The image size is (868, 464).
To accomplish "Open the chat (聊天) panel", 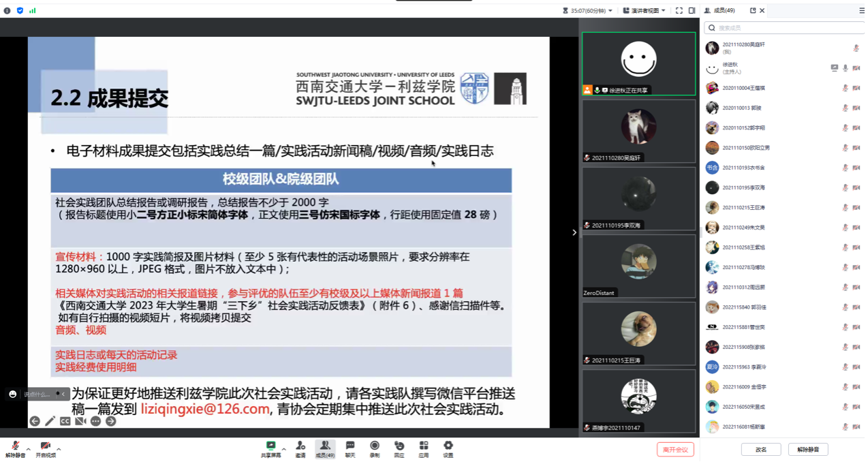I will pos(350,448).
